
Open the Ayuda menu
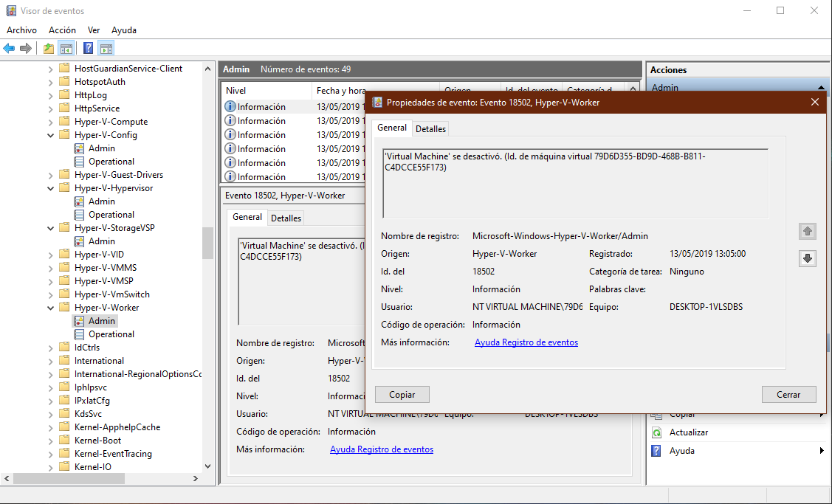[x=123, y=30]
